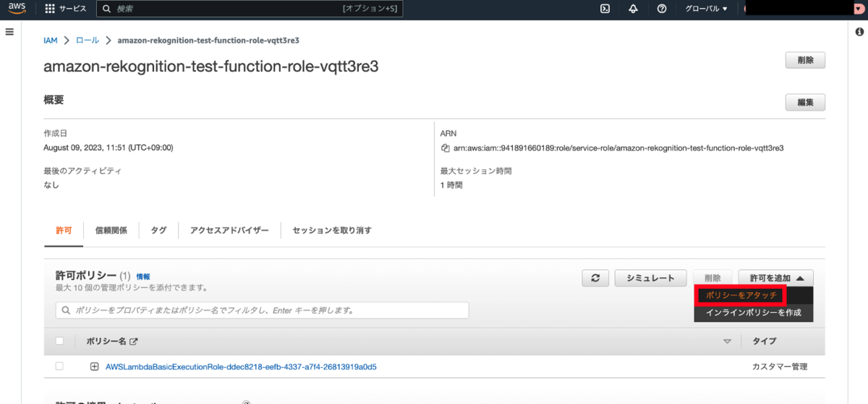Click external link icon beside ポリシー名
The height and width of the screenshot is (404, 868).
coord(133,341)
